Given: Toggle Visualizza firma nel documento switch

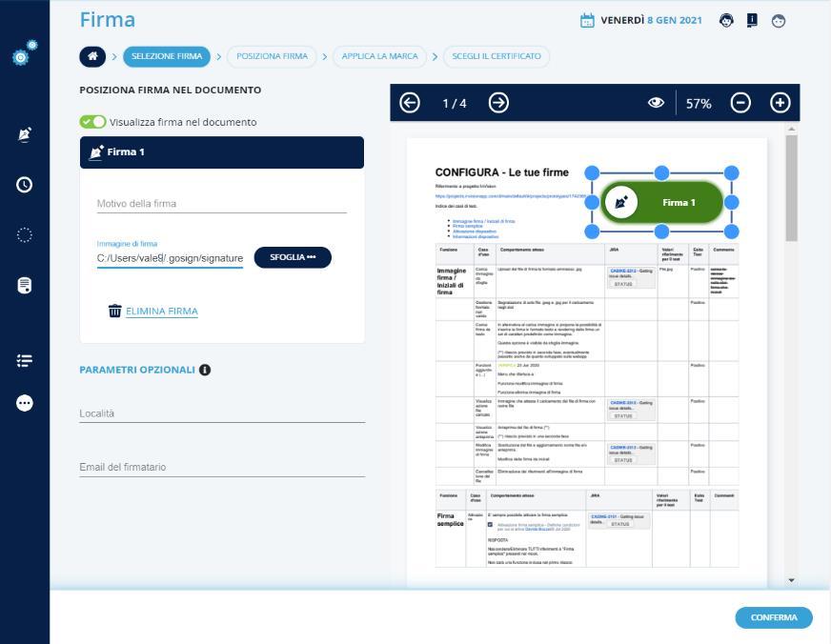Looking at the screenshot, I should 92,122.
